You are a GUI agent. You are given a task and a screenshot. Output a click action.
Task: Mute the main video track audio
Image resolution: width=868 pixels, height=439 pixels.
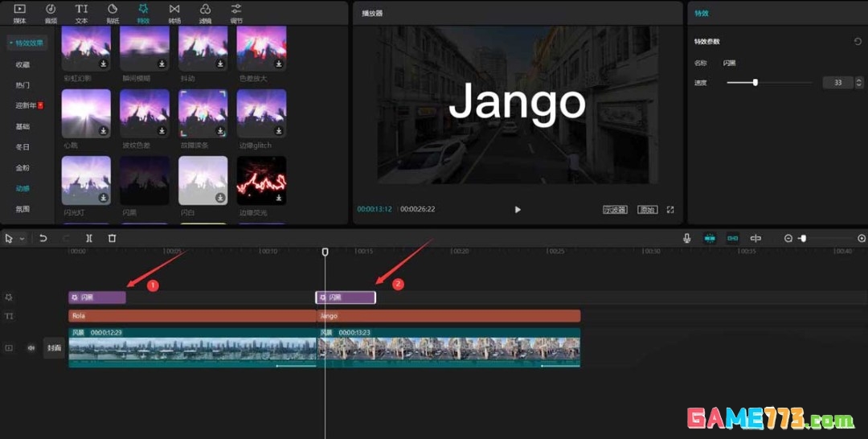pyautogui.click(x=31, y=347)
